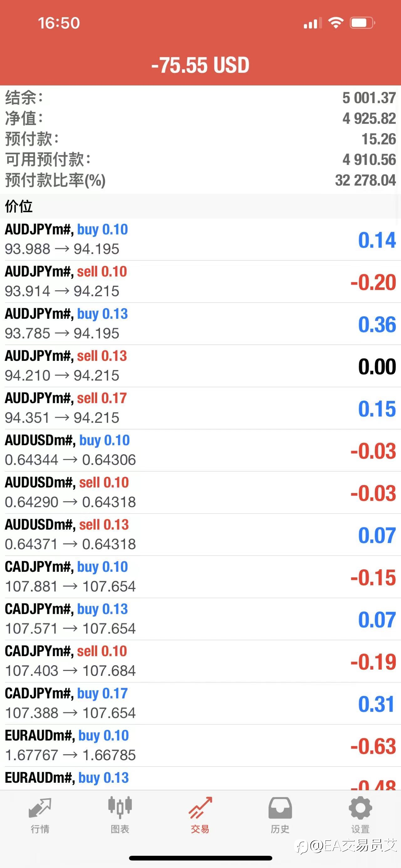This screenshot has width=401, height=868.
Task: Select the AUDJPYm# buy 0.10 position
Action: (x=200, y=239)
